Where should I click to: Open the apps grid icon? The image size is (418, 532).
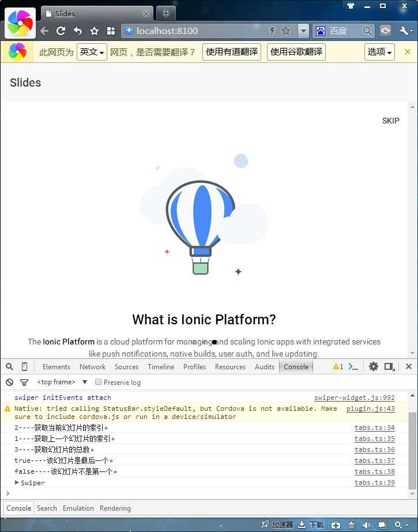pos(111,31)
